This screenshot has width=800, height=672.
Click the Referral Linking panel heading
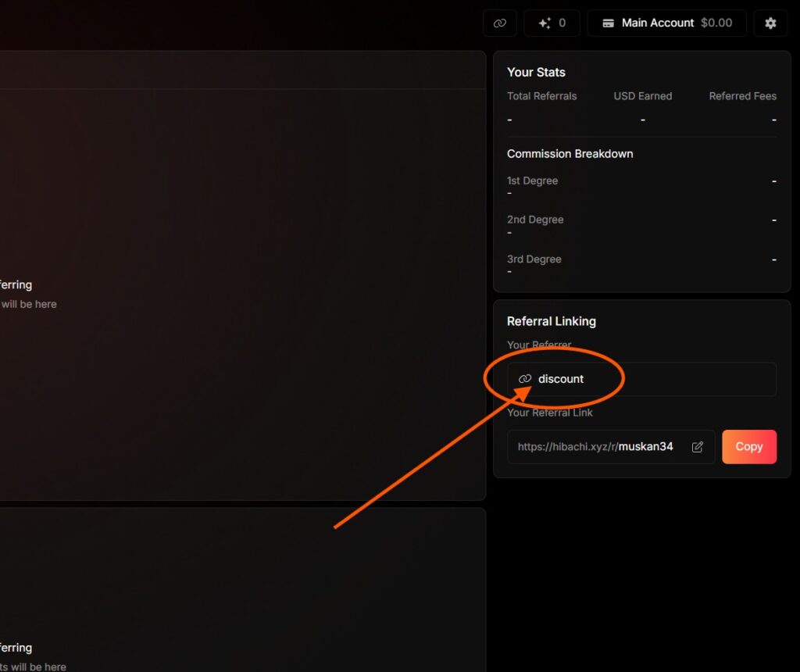pos(551,321)
